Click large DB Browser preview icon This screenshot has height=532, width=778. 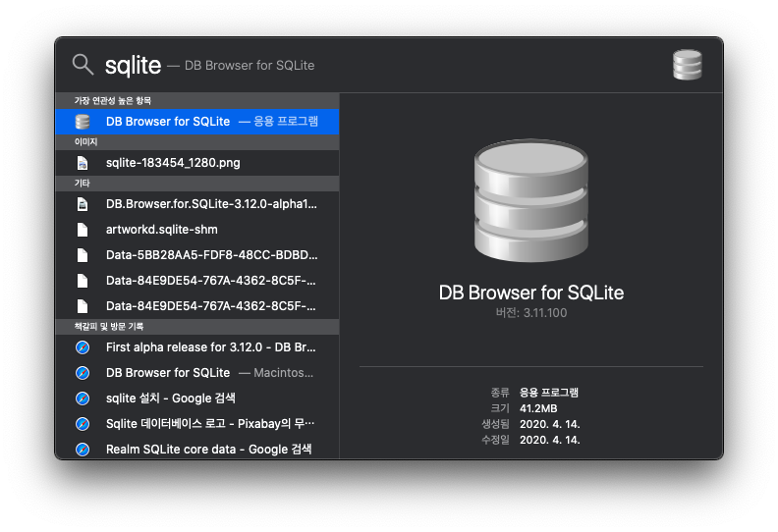click(x=531, y=200)
